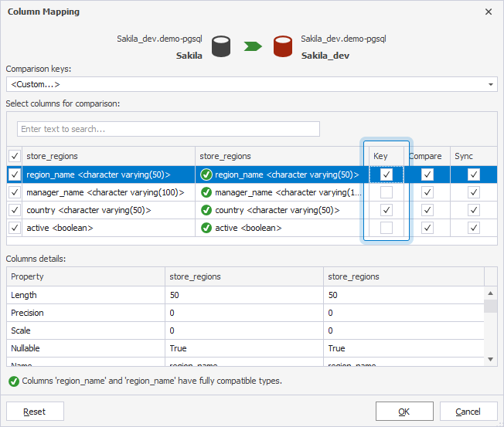Toggle Sync checkbox for region_name
Screen dimensions: 504x427
[473, 175]
